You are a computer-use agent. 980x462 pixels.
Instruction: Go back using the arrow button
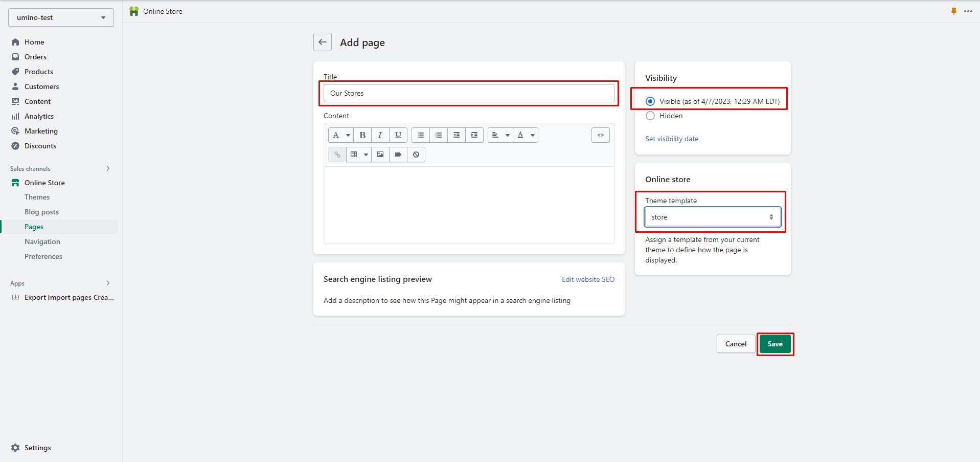point(323,42)
